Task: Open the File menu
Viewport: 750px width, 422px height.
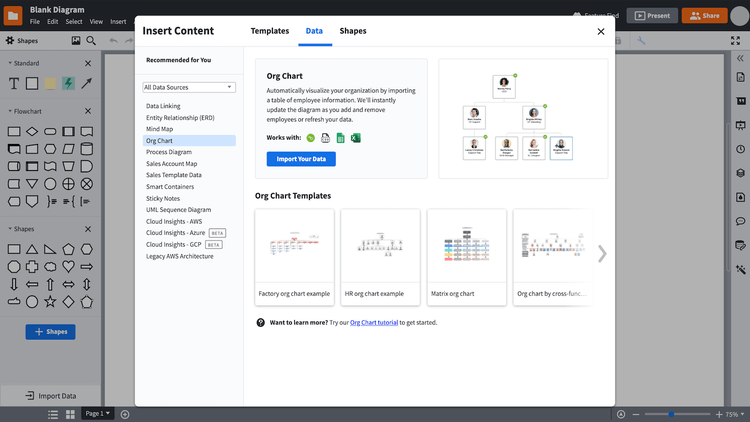Action: click(x=35, y=22)
